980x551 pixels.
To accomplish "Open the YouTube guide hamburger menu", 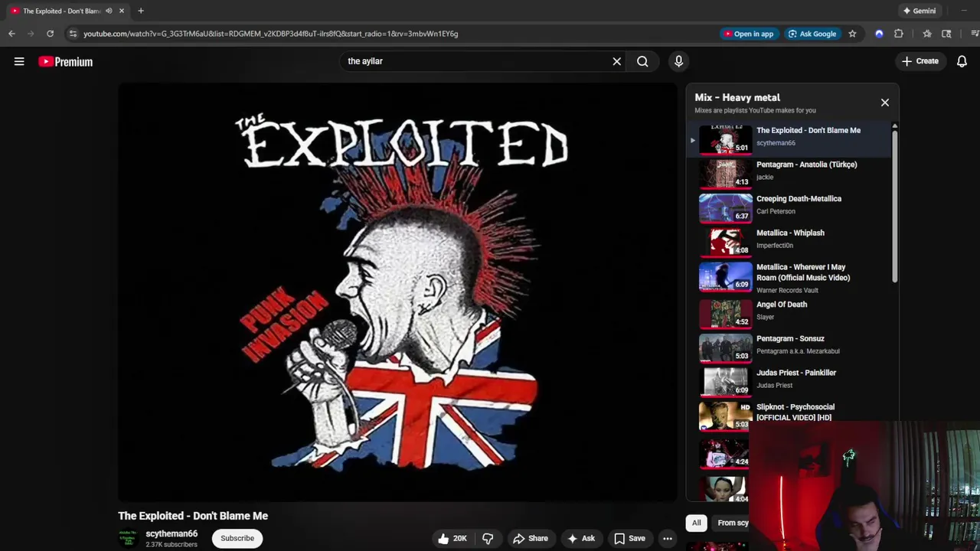I will click(19, 61).
